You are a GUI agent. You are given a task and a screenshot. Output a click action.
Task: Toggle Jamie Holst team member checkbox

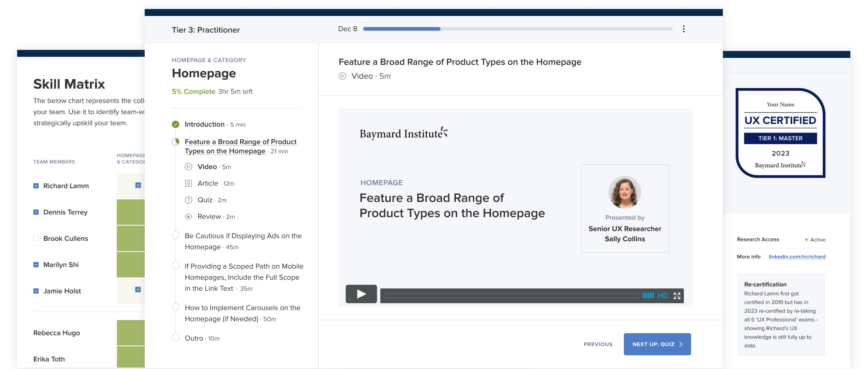(36, 291)
